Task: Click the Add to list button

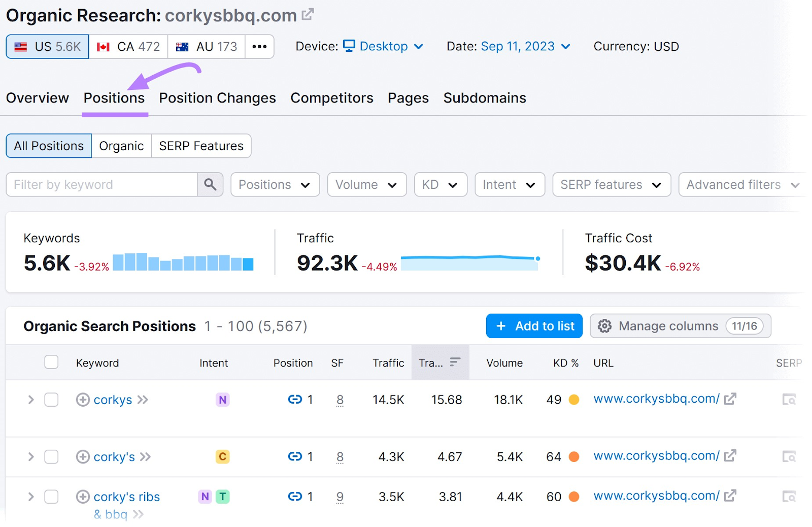Action: pyautogui.click(x=534, y=326)
